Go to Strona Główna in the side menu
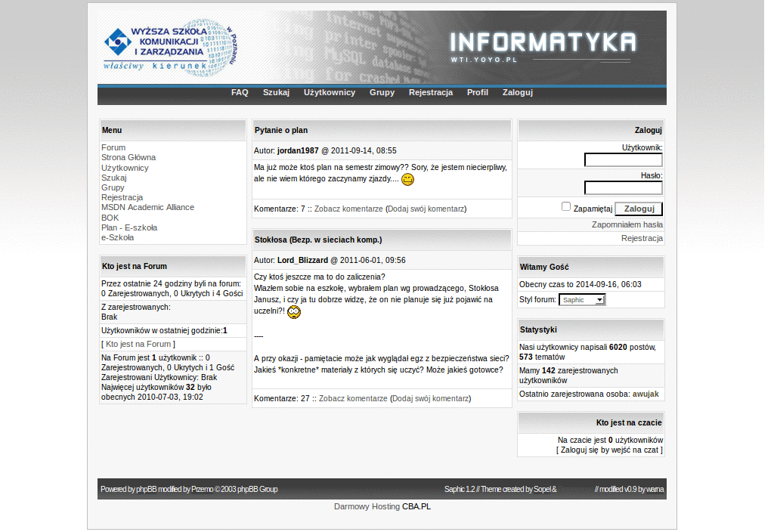The image size is (774, 532). click(x=128, y=157)
